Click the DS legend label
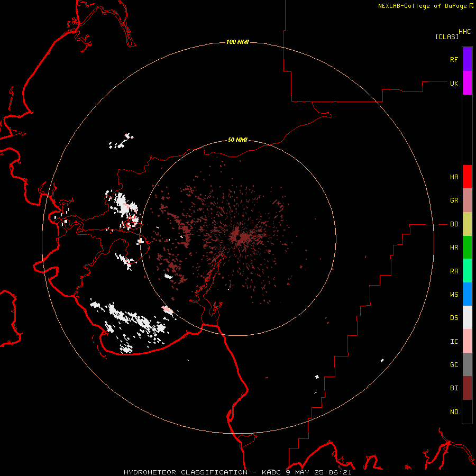Image resolution: width=476 pixels, height=476 pixels. point(454,317)
